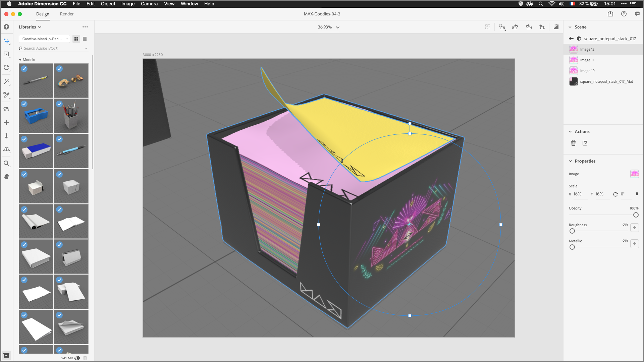644x362 pixels.
Task: Select the Image 11 layer
Action: 603,60
